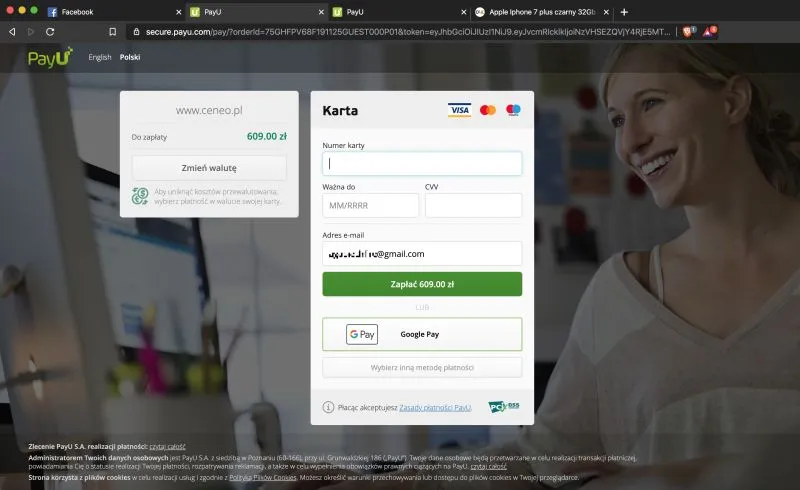Focus the Numer karty field
Viewport: 800px width, 490px height.
click(422, 163)
